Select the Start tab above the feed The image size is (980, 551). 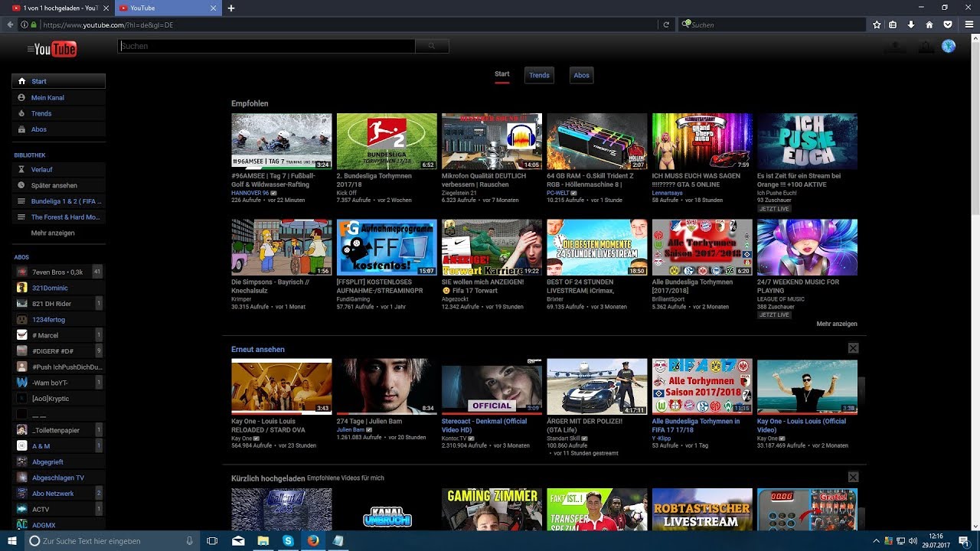coord(501,75)
